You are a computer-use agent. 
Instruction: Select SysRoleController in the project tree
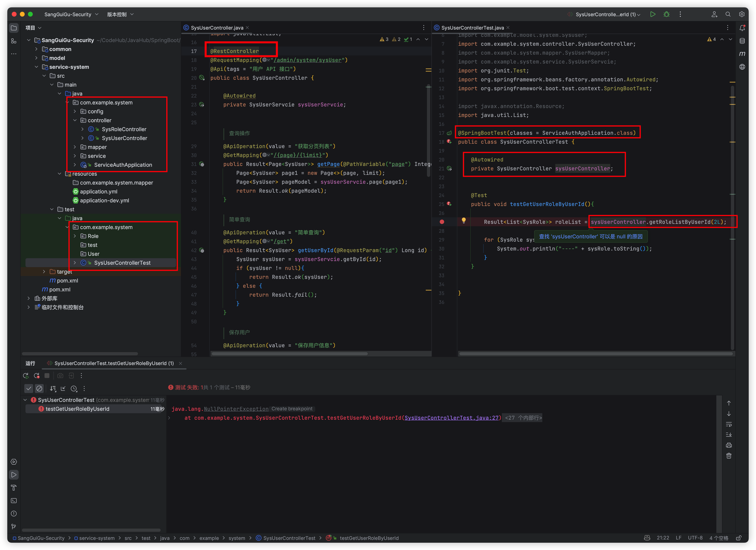coord(124,129)
